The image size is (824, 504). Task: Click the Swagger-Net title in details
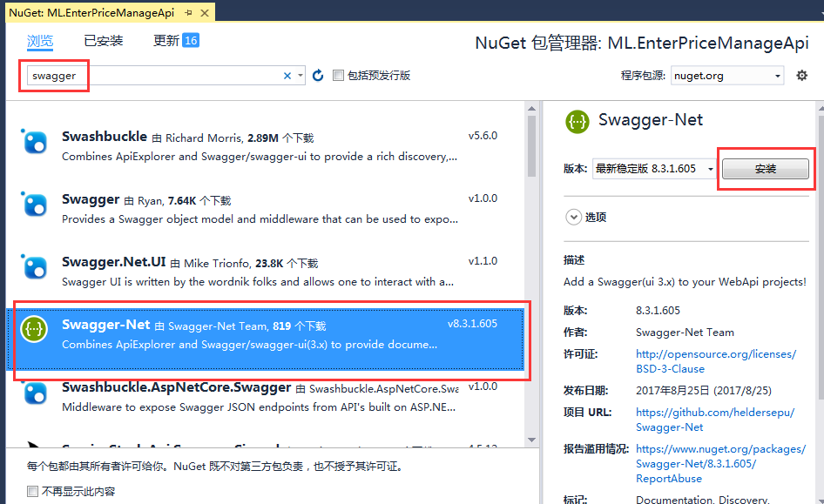pyautogui.click(x=650, y=120)
